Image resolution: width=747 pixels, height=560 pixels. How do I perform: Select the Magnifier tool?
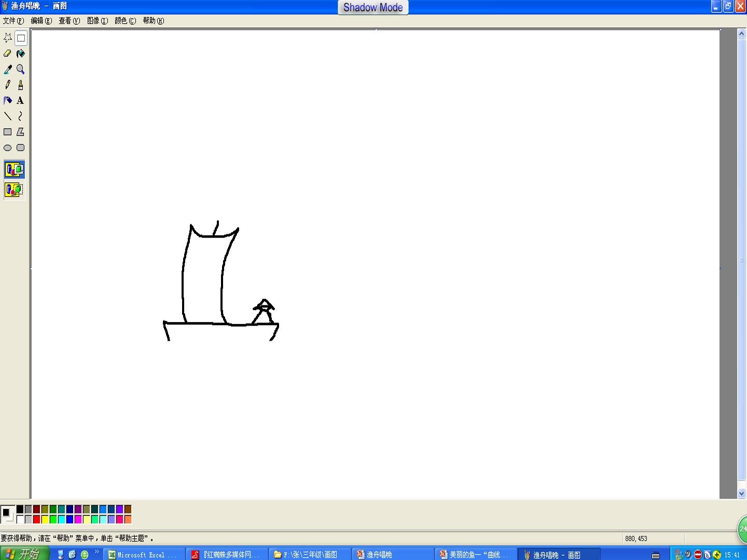[x=21, y=69]
